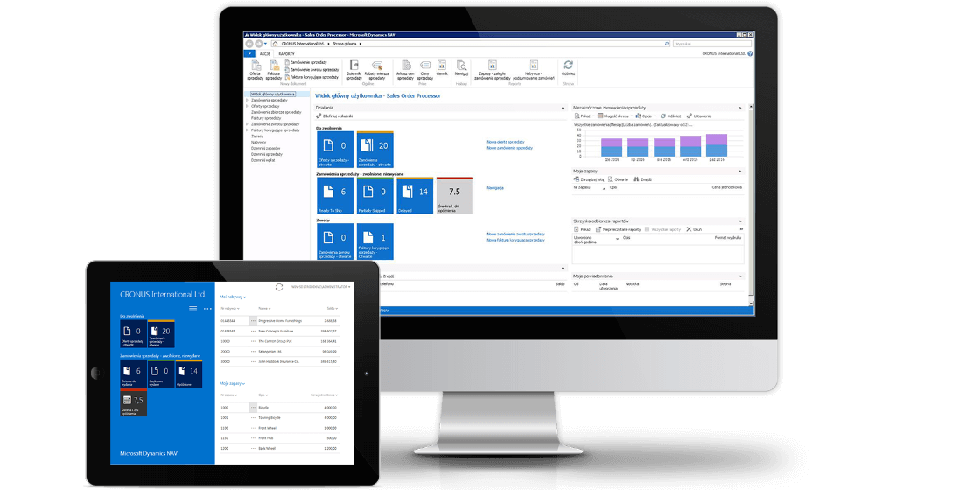Open Faktury sprzedaży in navigation pane
The image size is (980, 490).
point(266,118)
